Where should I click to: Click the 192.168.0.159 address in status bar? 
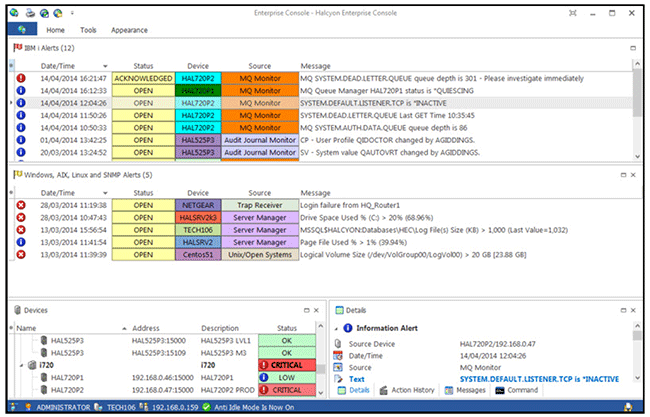click(175, 407)
